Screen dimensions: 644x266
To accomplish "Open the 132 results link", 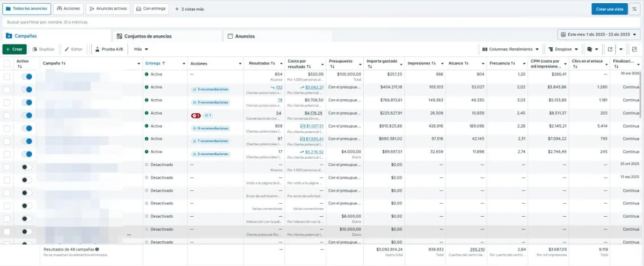I will [279, 87].
